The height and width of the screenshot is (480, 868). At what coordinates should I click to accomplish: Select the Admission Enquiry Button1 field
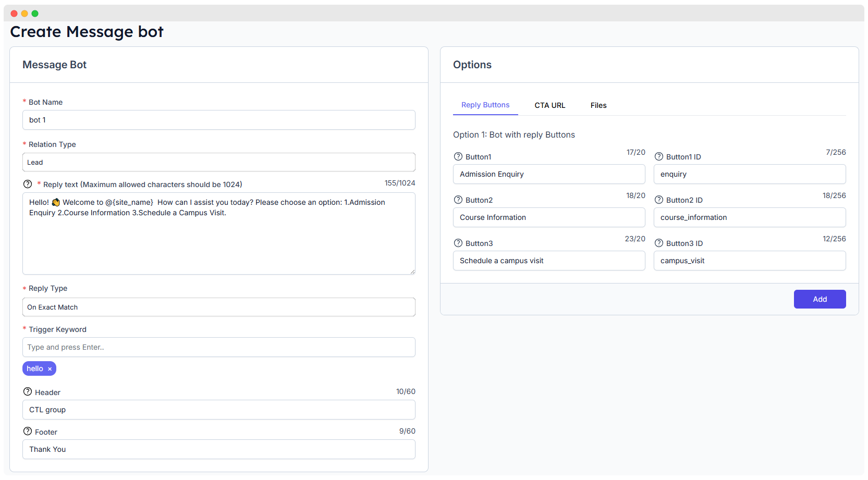click(548, 174)
